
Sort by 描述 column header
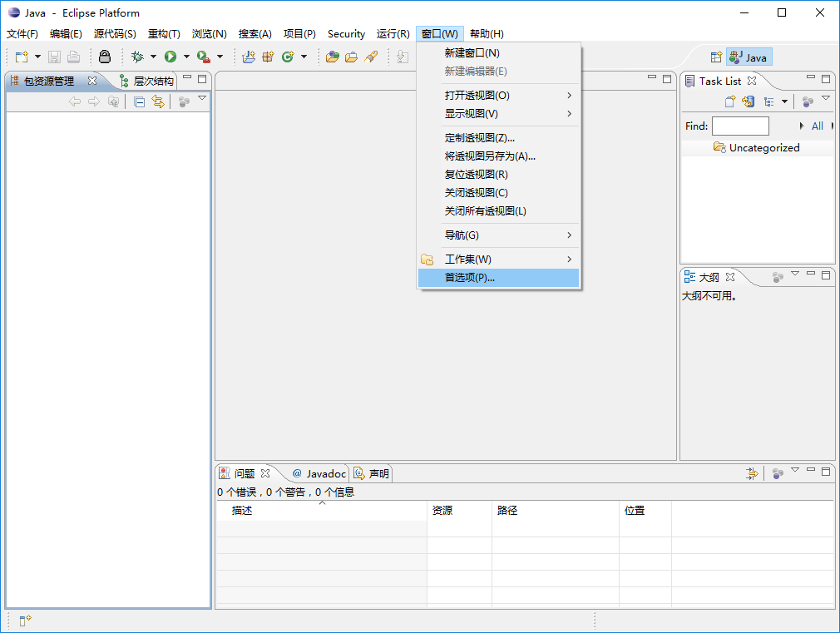click(x=321, y=510)
